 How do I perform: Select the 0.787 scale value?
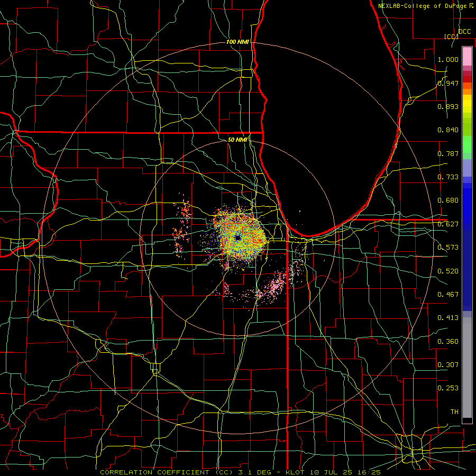click(448, 153)
